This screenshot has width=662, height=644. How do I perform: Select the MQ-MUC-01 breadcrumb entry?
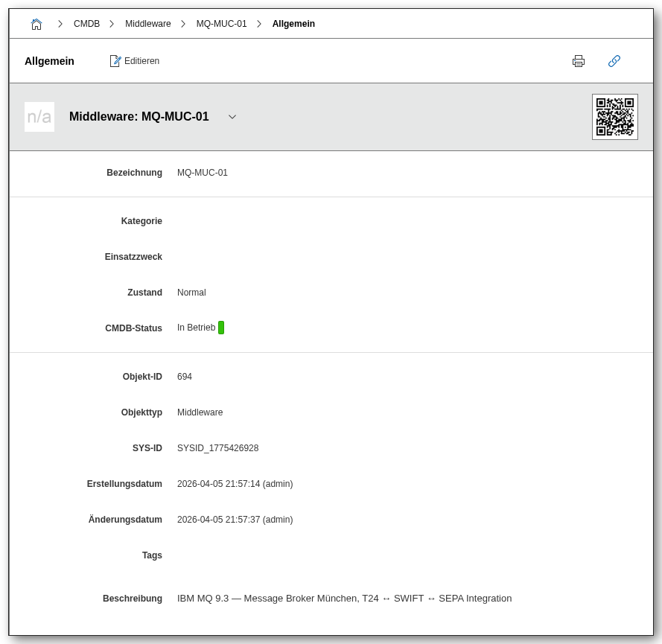[x=221, y=23]
